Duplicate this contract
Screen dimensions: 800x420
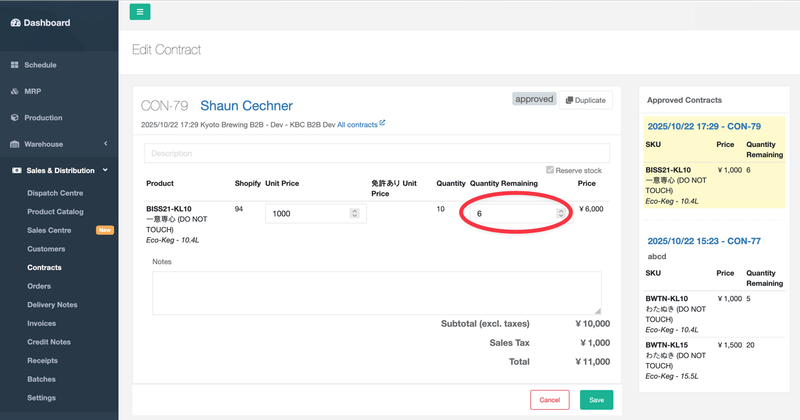(585, 100)
